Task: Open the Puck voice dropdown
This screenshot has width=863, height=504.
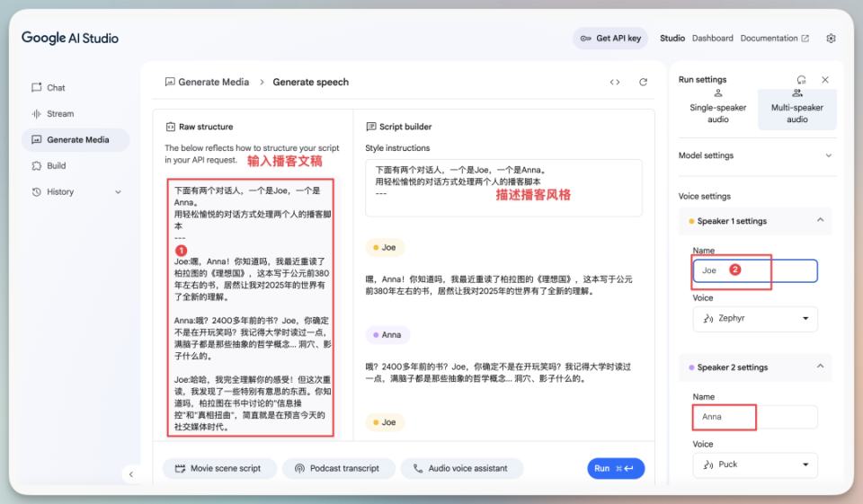Action: [755, 465]
